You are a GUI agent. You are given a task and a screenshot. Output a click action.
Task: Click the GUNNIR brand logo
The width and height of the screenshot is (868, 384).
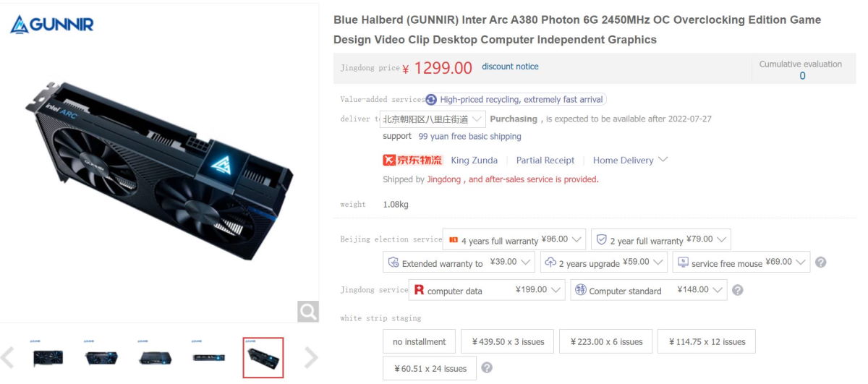(52, 25)
